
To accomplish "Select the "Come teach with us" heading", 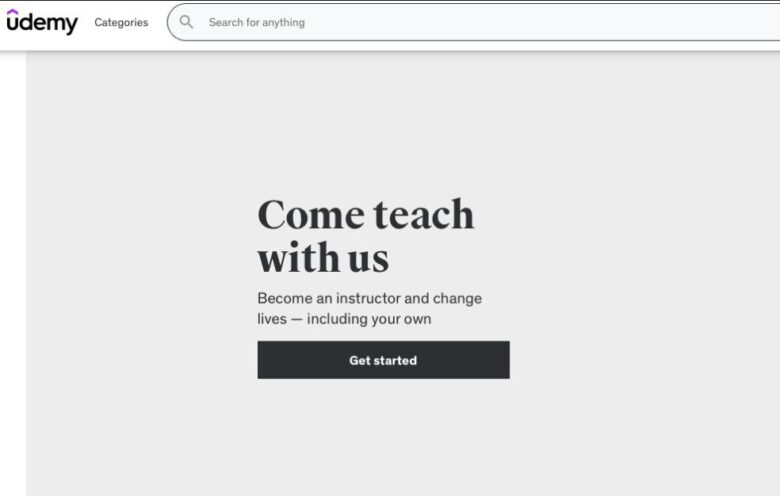I will pos(366,235).
